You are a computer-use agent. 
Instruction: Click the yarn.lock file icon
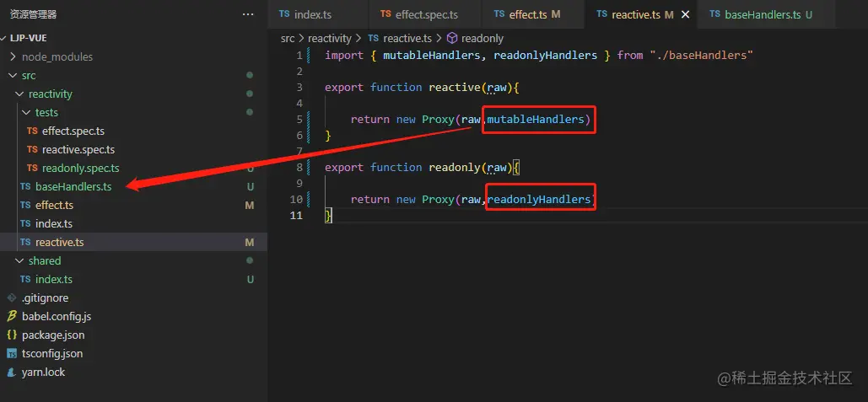tap(12, 373)
